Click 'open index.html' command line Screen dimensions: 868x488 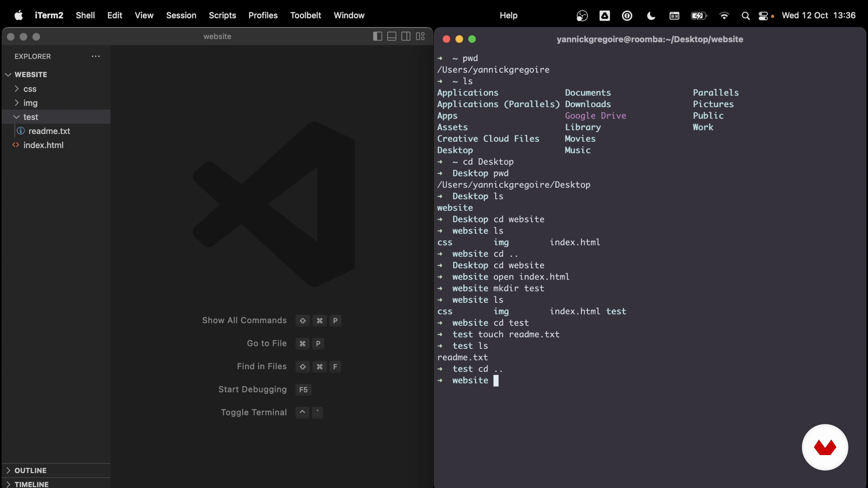[531, 277]
